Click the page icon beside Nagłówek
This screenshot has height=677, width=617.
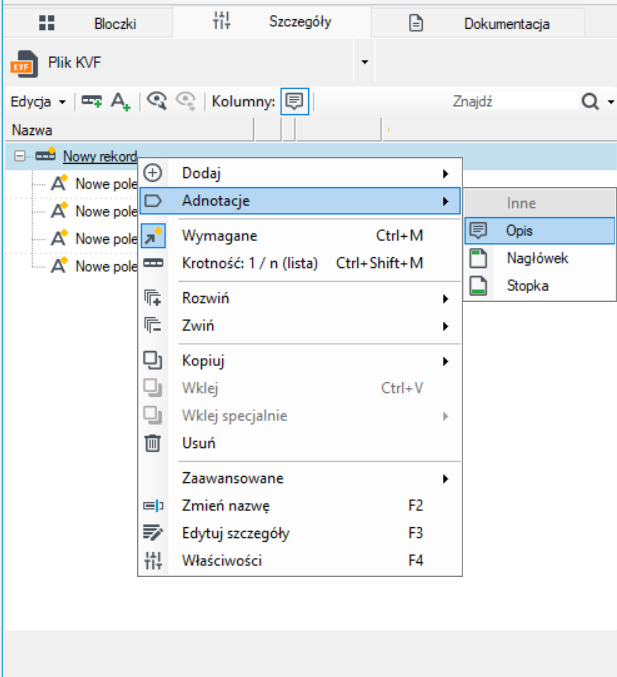coord(478,259)
